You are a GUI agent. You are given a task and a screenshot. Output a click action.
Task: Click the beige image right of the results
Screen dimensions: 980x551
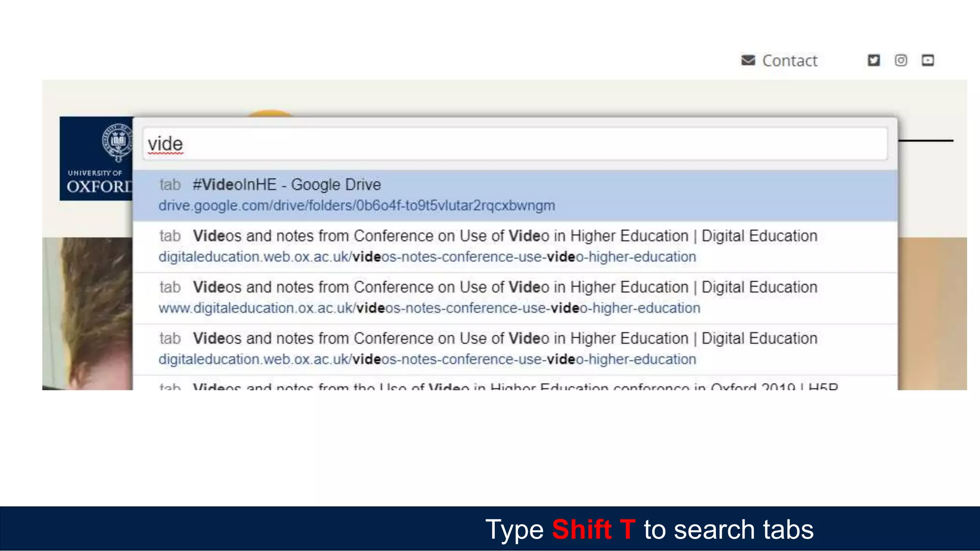pyautogui.click(x=932, y=313)
